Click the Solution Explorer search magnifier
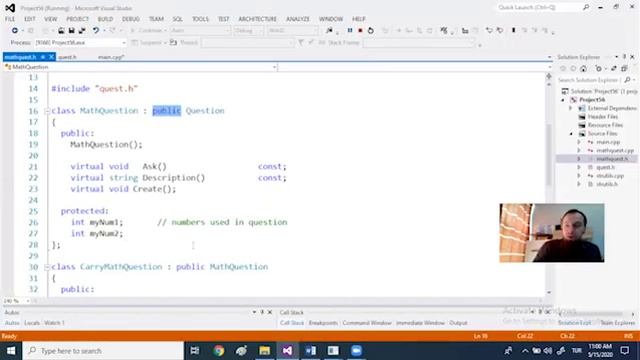 [627, 80]
